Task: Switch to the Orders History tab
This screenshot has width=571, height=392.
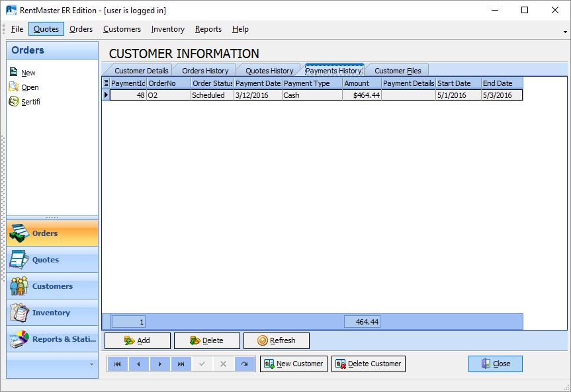Action: pyautogui.click(x=205, y=71)
